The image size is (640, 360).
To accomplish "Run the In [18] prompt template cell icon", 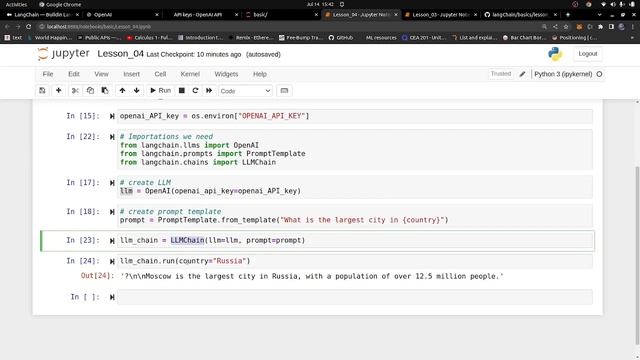I will (x=112, y=212).
